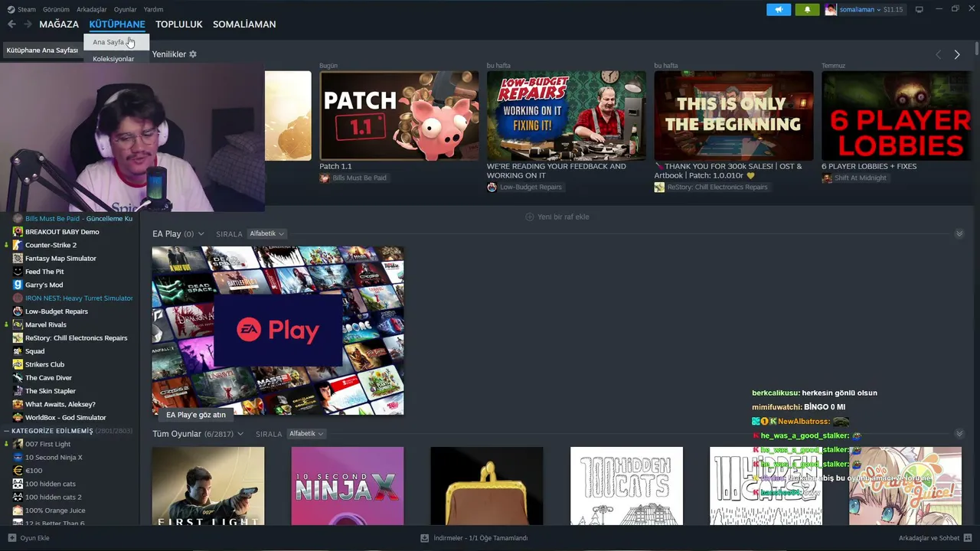Open the Arkadaşlar menu
This screenshot has width=980, height=551.
point(92,9)
